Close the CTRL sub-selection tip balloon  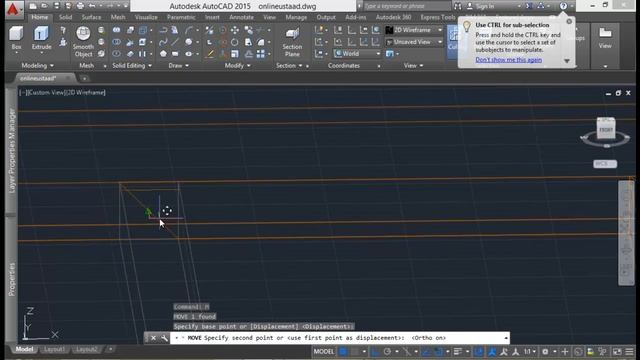pos(569,21)
